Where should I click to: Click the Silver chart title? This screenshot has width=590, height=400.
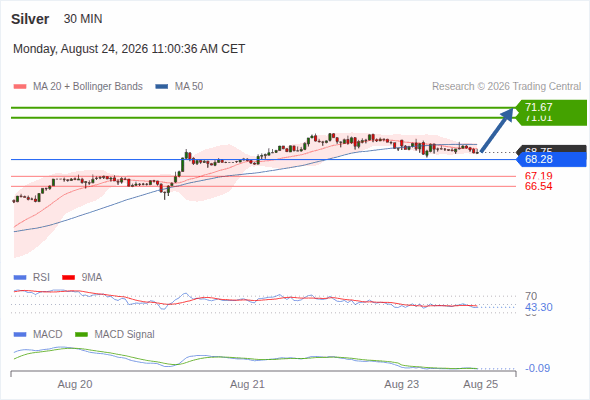pos(30,19)
